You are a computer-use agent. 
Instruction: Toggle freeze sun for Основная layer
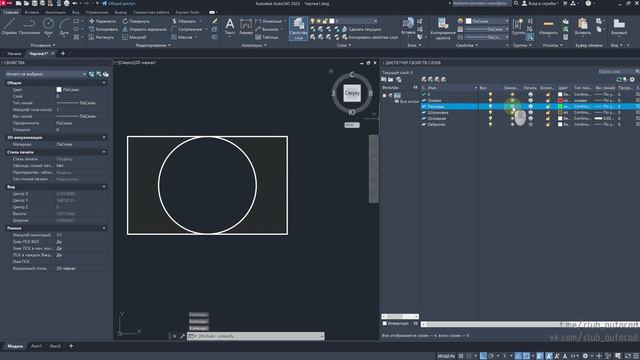point(513,118)
